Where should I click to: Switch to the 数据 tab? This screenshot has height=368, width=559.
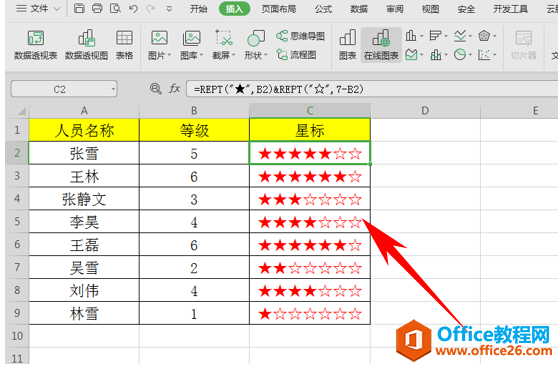[x=359, y=9]
